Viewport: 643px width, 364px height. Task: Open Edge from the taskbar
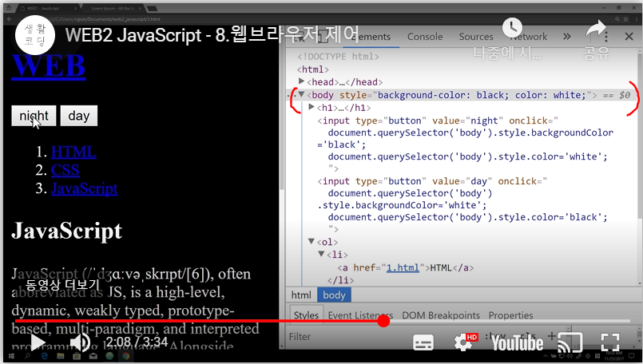click(44, 356)
